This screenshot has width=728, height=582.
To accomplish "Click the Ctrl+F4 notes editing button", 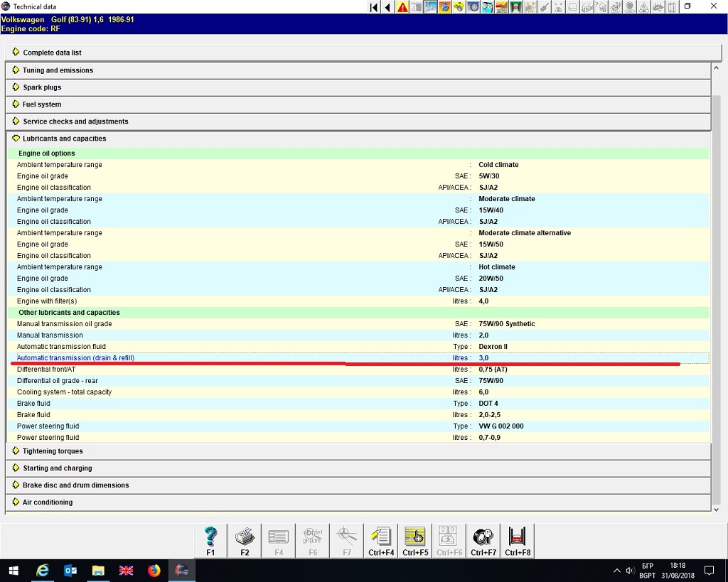I will [x=381, y=541].
